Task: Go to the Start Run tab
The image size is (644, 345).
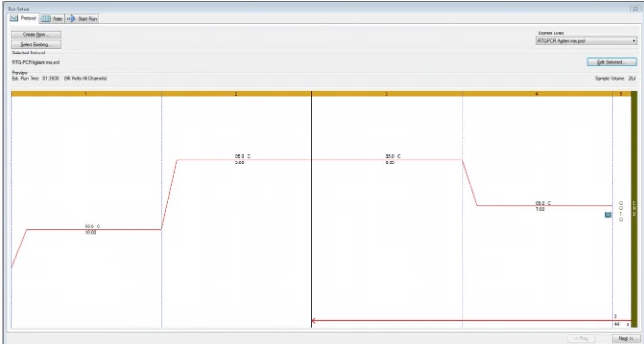Action: point(82,19)
